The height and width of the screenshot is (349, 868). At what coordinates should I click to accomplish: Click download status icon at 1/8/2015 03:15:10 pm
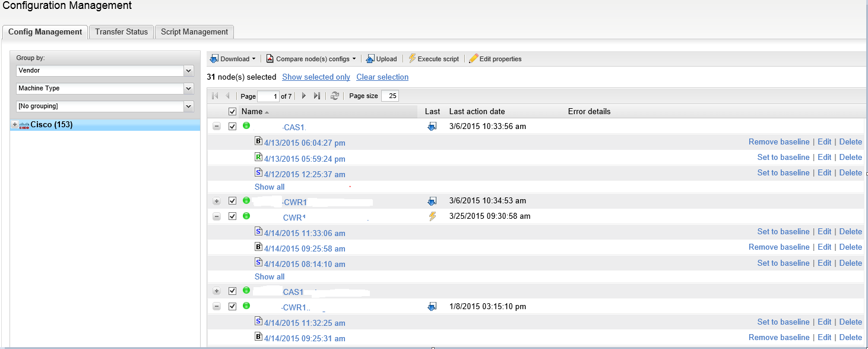click(432, 307)
